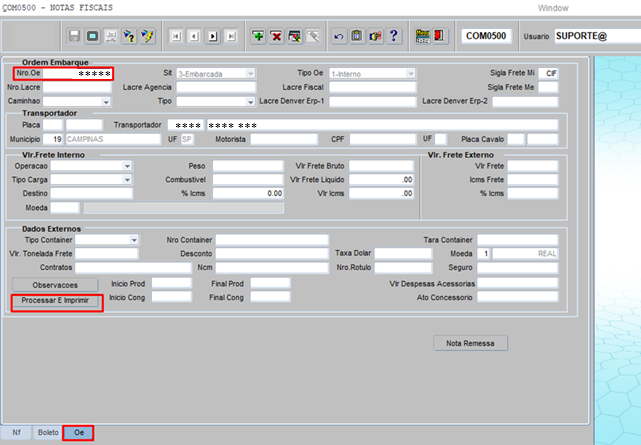Expand the Tipo Oe dropdown

pyautogui.click(x=410, y=74)
